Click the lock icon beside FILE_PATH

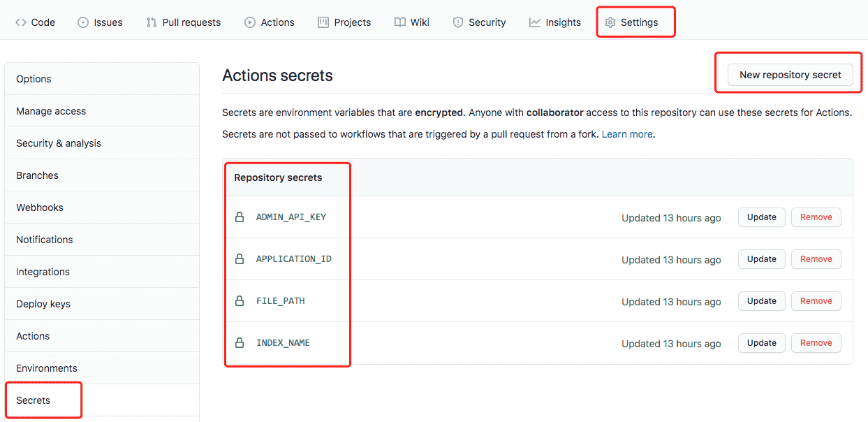240,300
